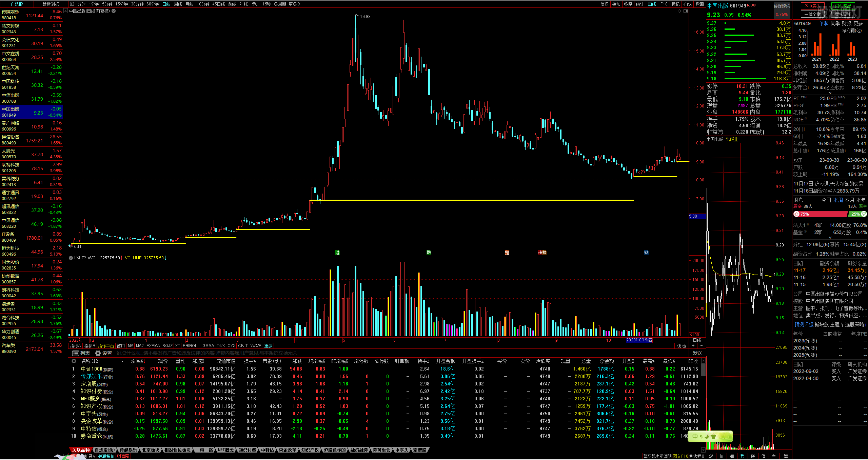Viewport: 868px width, 460px height.
Task: Open the 列表 list icon
Action: click(x=76, y=353)
